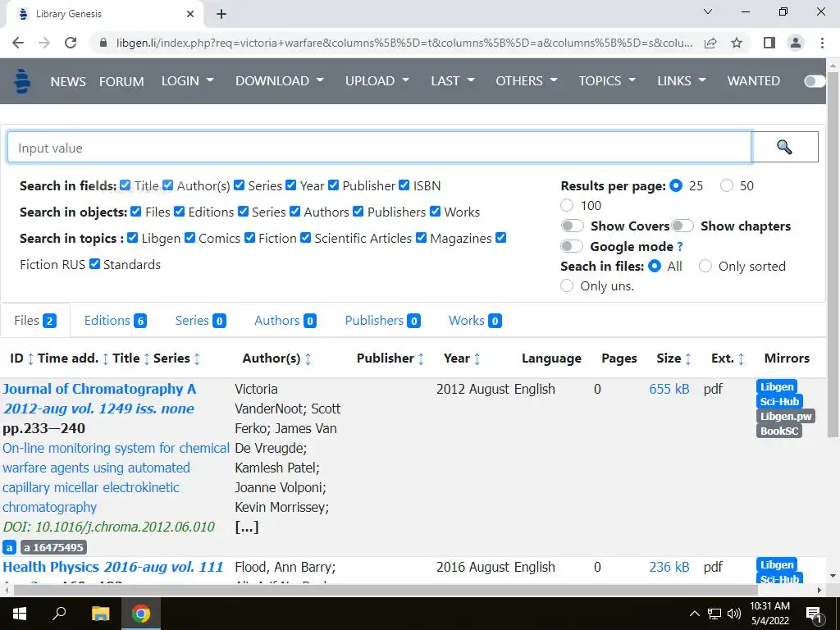840x630 pixels.
Task: Reload the page using refresh icon
Action: tap(71, 43)
